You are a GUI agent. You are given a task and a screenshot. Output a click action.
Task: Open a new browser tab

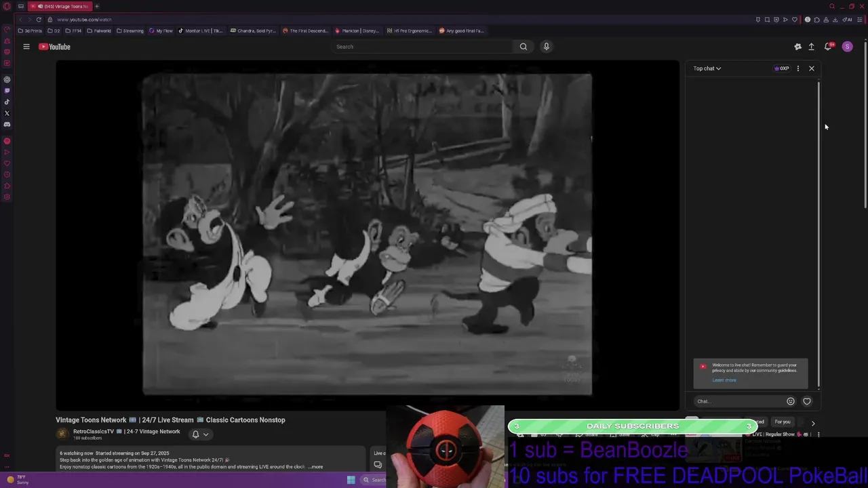click(96, 6)
